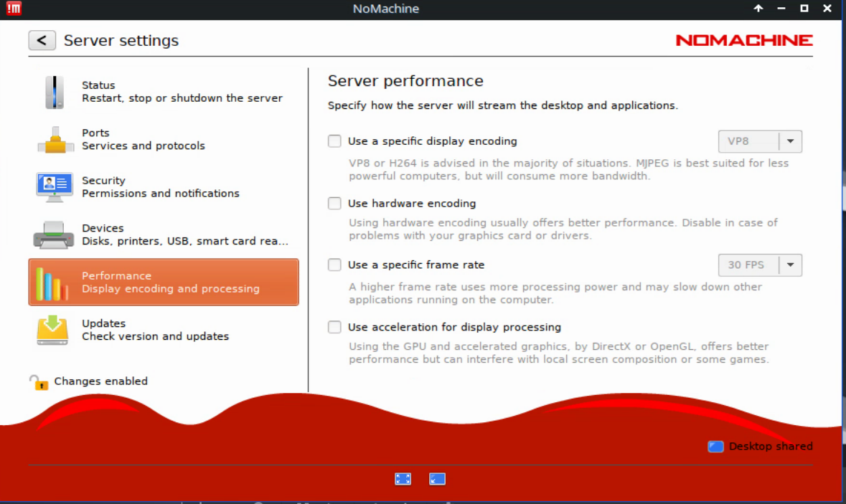Minimize the NoMachine window
This screenshot has height=504, width=846.
781,8
